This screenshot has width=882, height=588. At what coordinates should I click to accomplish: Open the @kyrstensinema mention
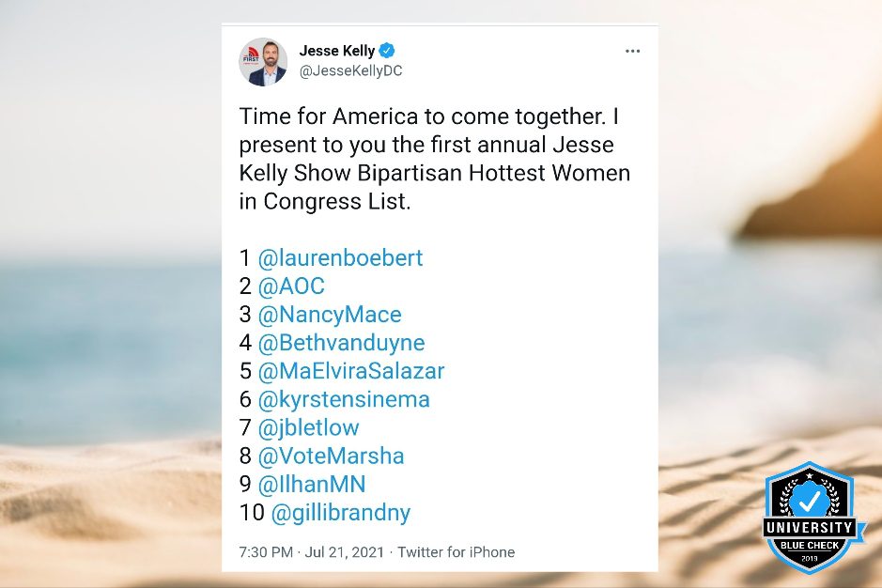pos(344,399)
